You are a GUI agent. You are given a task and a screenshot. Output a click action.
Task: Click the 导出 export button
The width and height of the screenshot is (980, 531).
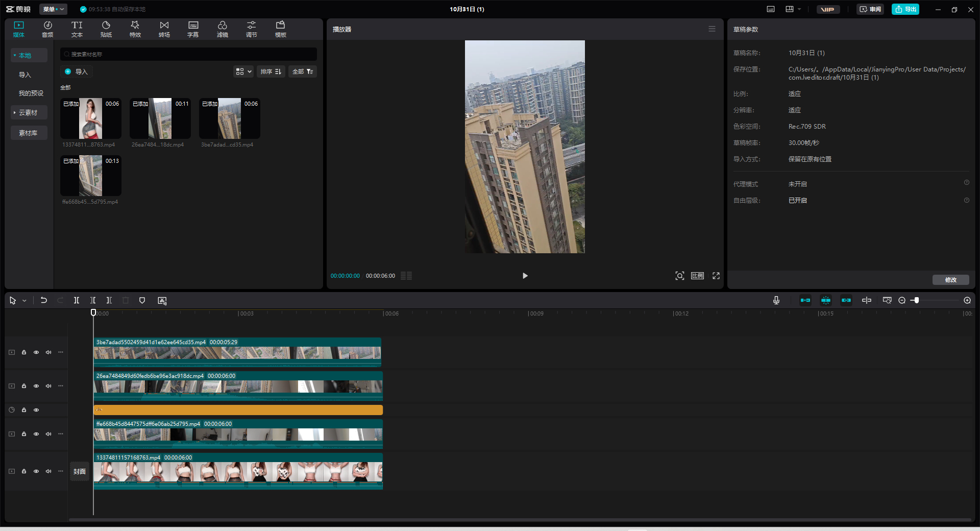pos(905,9)
